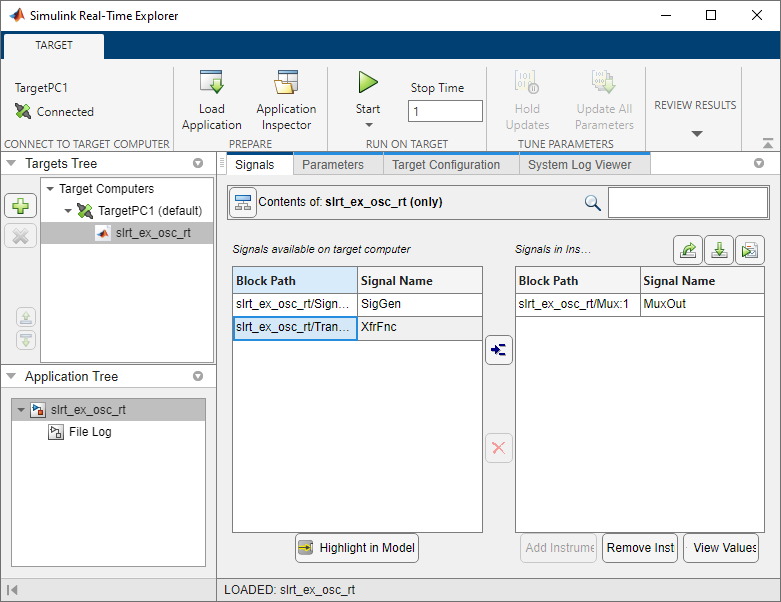Click the open in Data Inspector icon
The width and height of the screenshot is (781, 602).
pyautogui.click(x=750, y=249)
